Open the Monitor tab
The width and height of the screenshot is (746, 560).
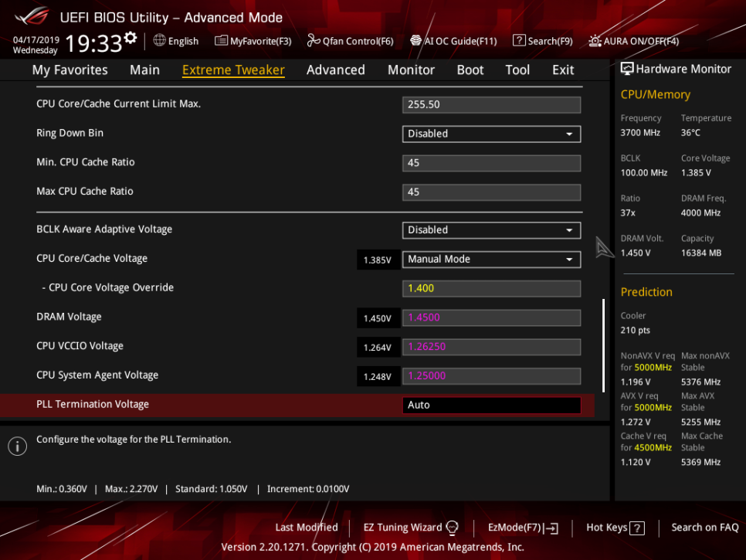(x=411, y=70)
